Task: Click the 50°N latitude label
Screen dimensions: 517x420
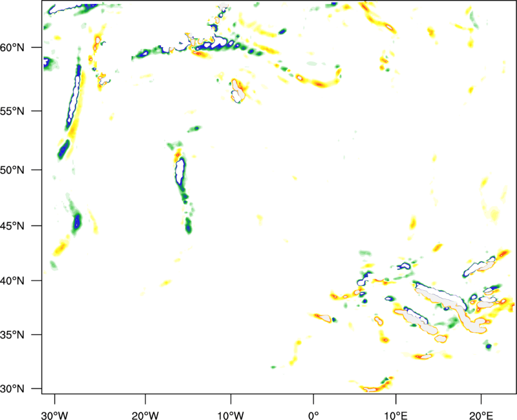Action: point(12,170)
